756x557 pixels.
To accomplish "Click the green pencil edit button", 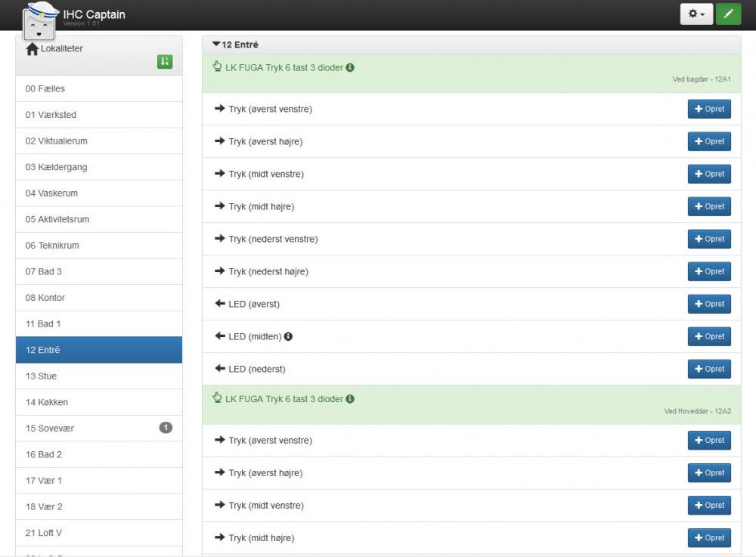I will click(728, 14).
